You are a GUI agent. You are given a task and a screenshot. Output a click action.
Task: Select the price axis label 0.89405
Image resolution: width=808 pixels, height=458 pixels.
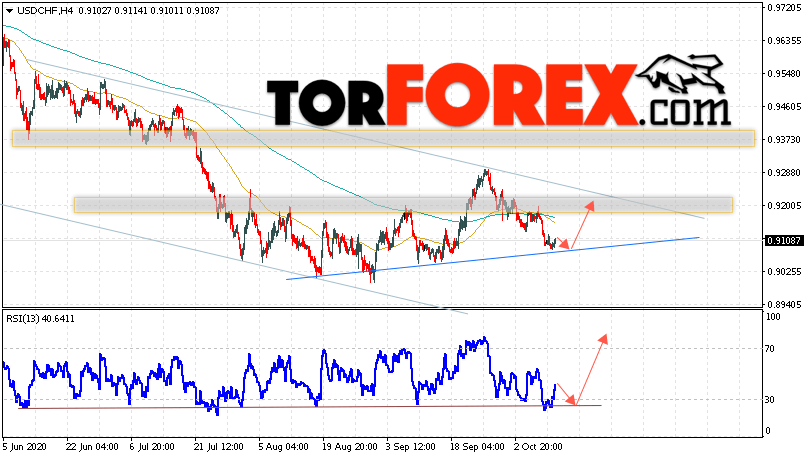click(x=784, y=304)
